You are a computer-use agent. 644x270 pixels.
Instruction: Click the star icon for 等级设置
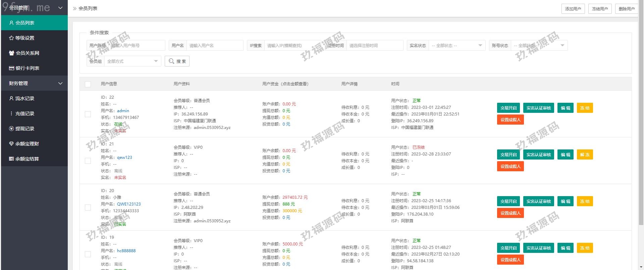(11, 38)
